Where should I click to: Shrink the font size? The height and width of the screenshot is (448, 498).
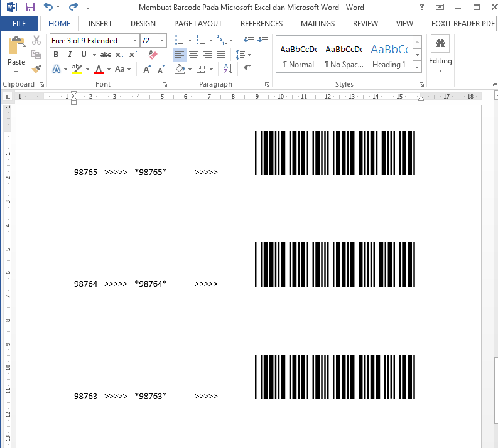coord(161,69)
